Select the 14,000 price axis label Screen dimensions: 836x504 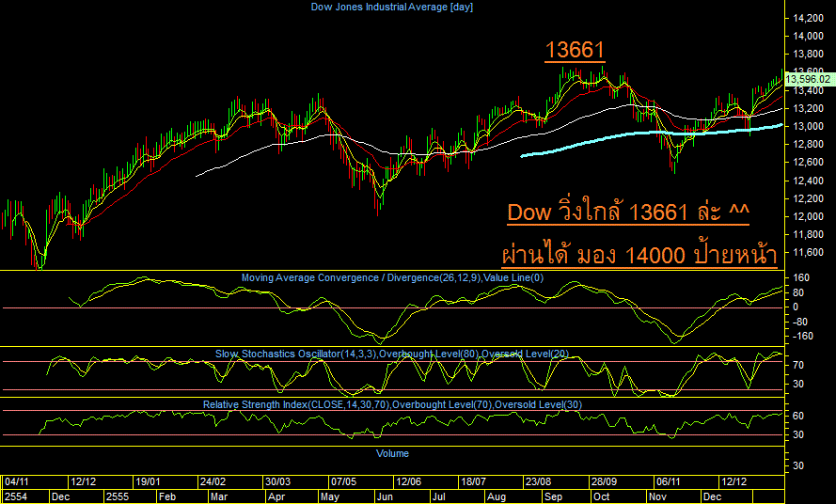[808, 36]
